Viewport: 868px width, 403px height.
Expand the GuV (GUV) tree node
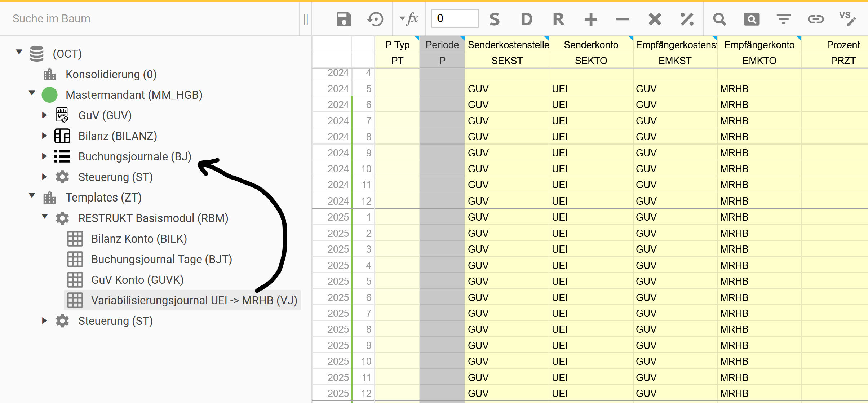(x=44, y=115)
